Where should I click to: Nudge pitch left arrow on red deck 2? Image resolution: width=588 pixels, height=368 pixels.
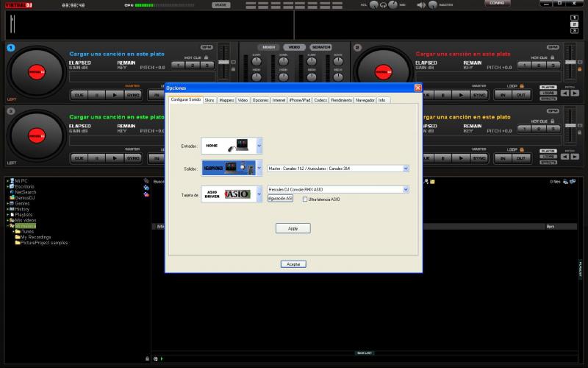pos(565,93)
